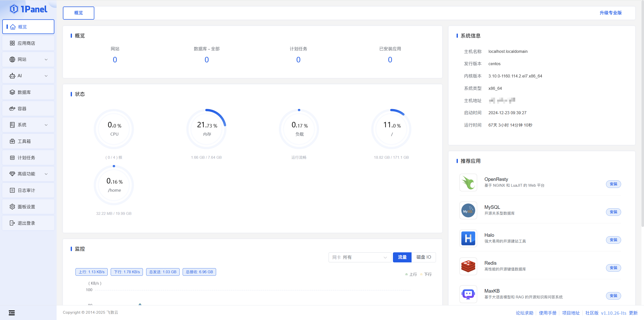This screenshot has width=644, height=320.
Task: Click the 内存 usage circular gauge
Action: pos(207,129)
